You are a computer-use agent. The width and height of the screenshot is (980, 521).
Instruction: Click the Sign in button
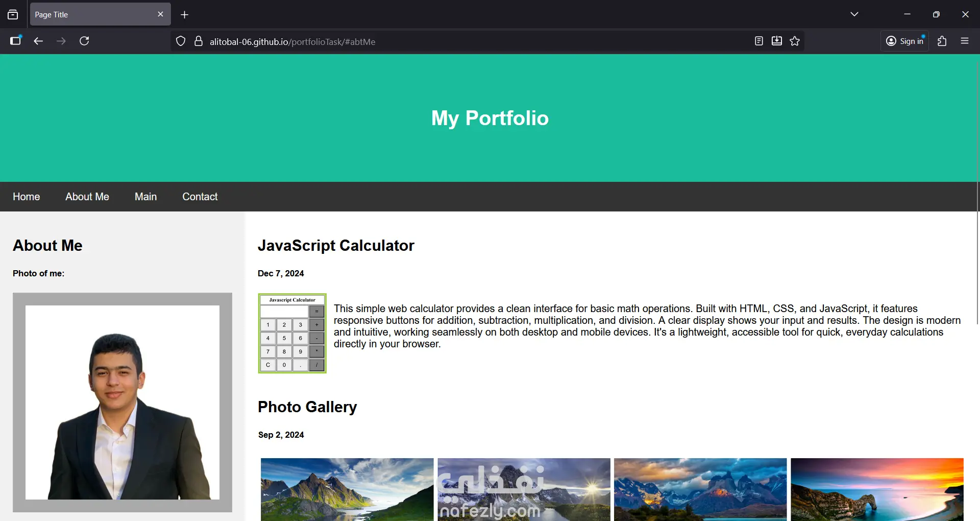[905, 41]
